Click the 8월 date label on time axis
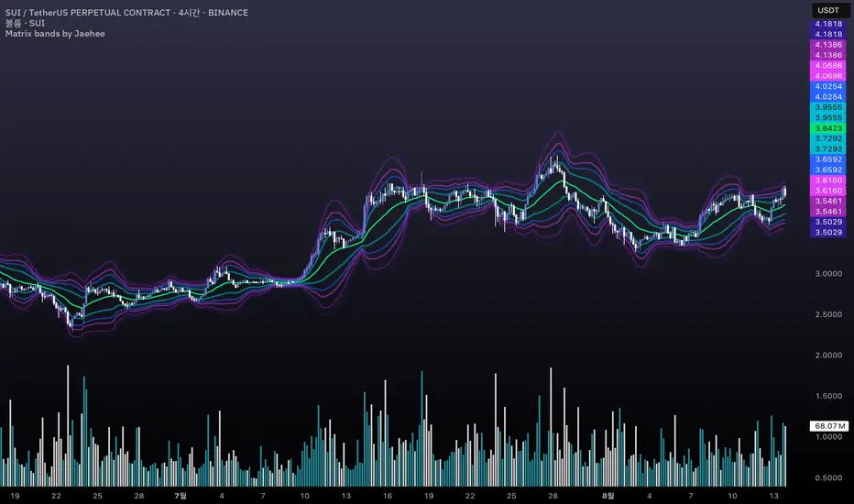 608,496
